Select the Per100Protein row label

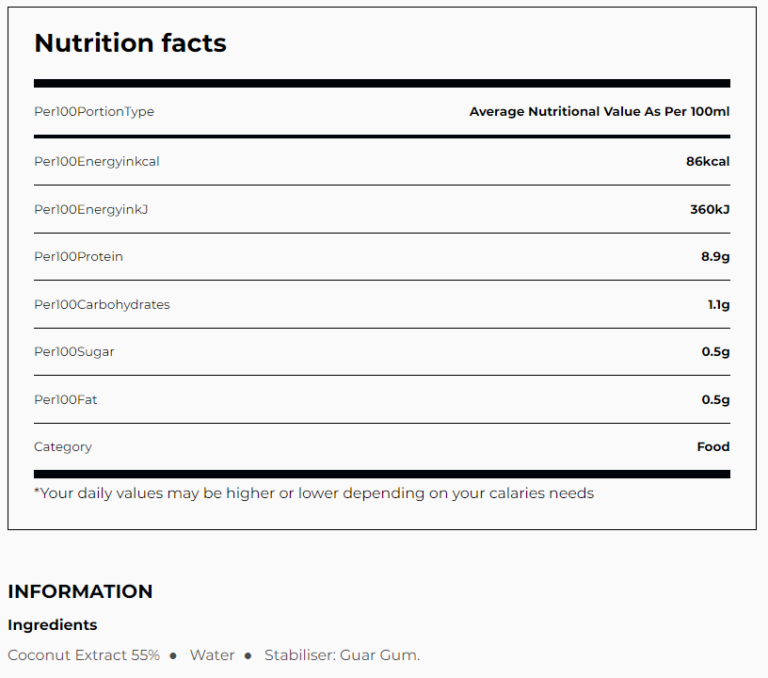(79, 257)
